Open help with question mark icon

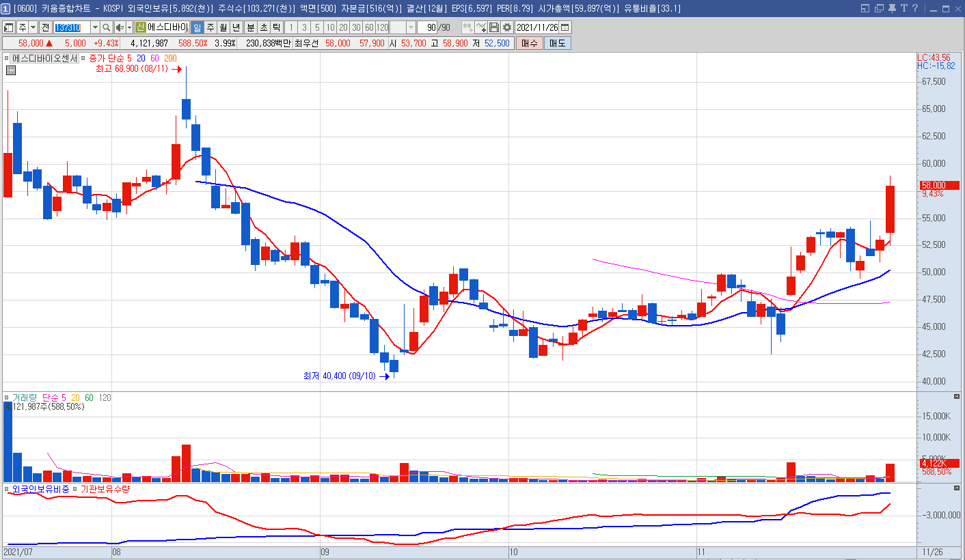915,8
